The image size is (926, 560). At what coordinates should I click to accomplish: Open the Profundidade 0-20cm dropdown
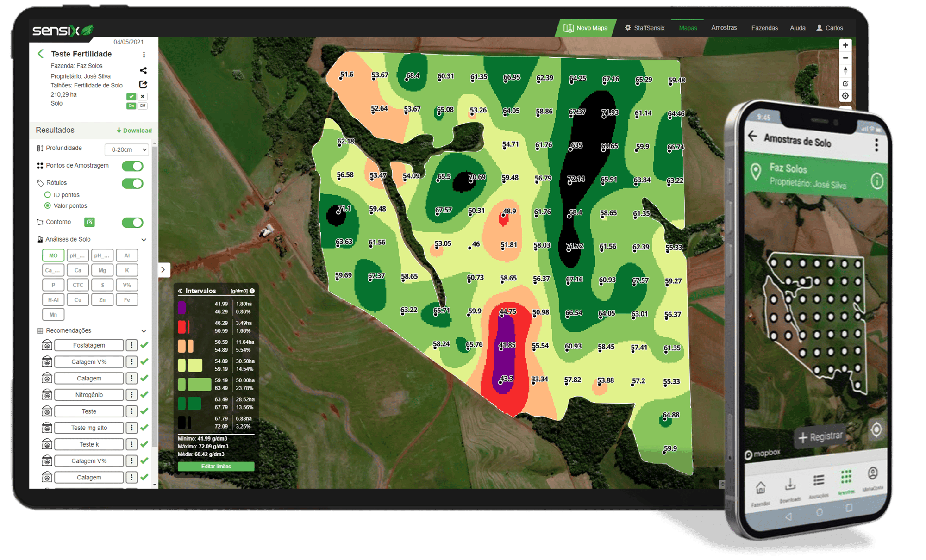(126, 149)
